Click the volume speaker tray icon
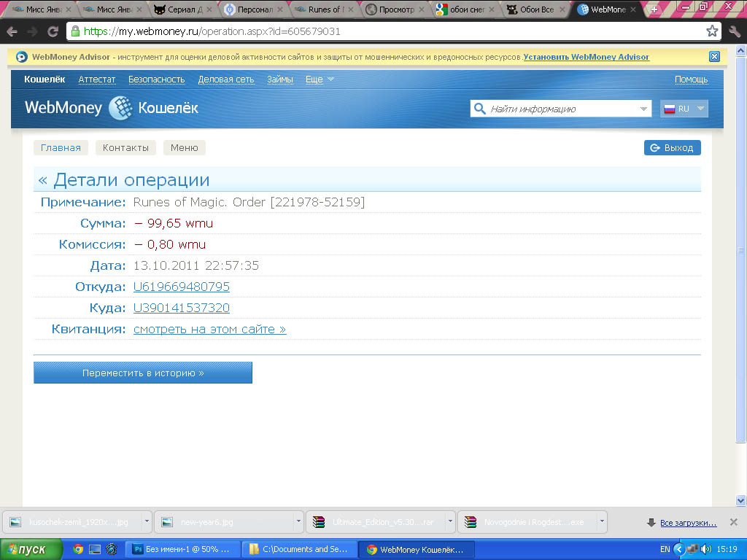Screen dimensions: 747x560 click(706, 549)
